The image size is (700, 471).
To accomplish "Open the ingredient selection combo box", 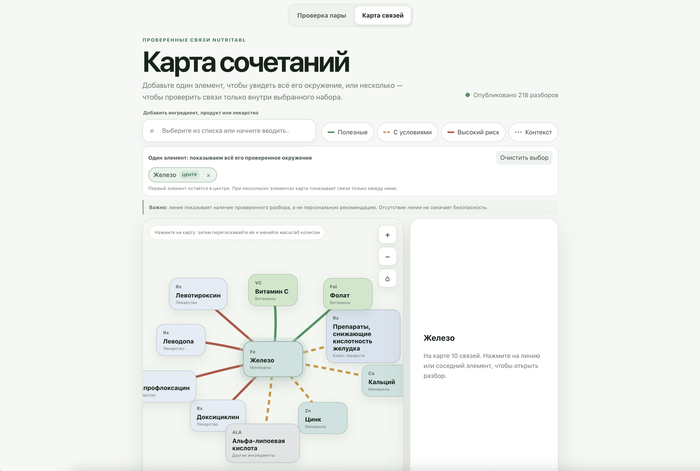I will [229, 131].
